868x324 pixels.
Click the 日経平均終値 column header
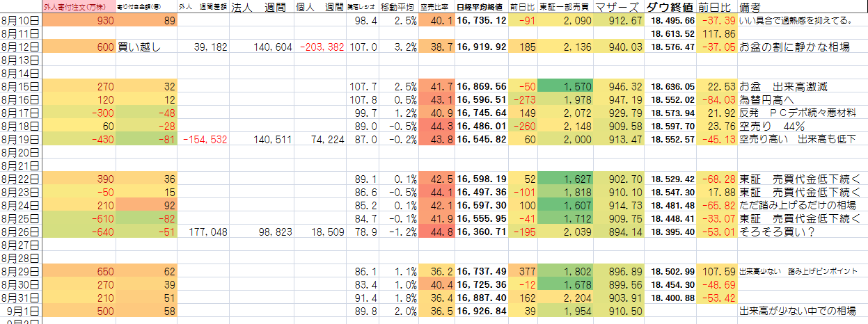pyautogui.click(x=481, y=8)
